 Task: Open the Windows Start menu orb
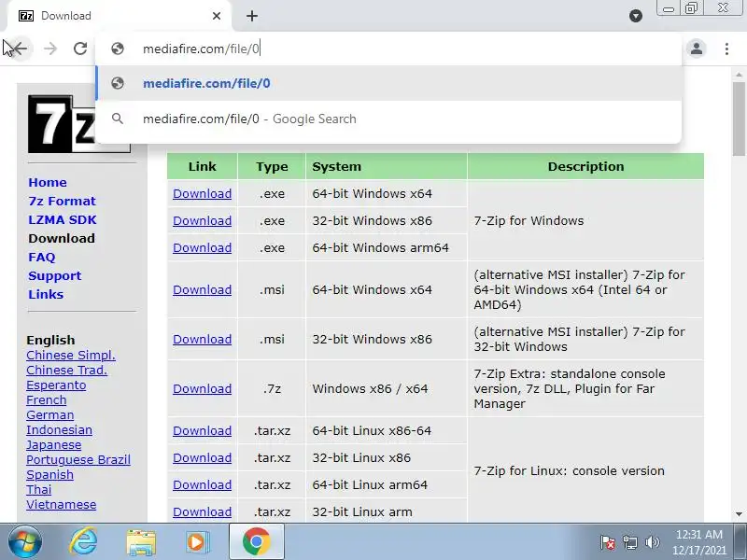pyautogui.click(x=24, y=542)
